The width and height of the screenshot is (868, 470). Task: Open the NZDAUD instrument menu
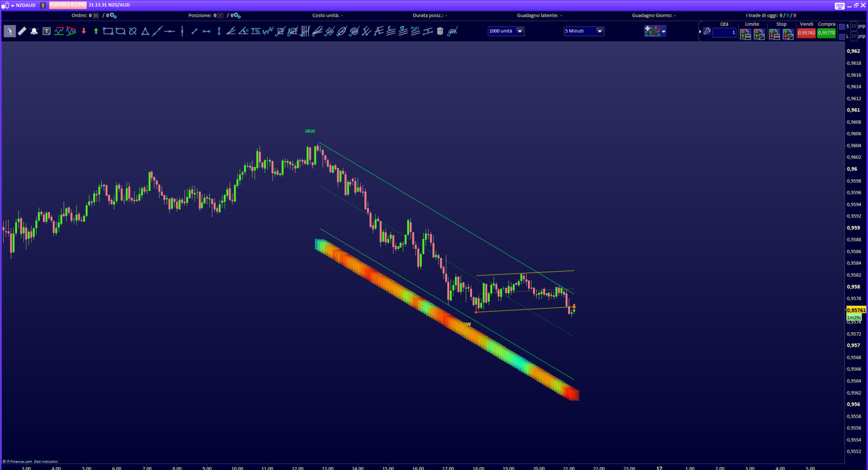[13, 5]
